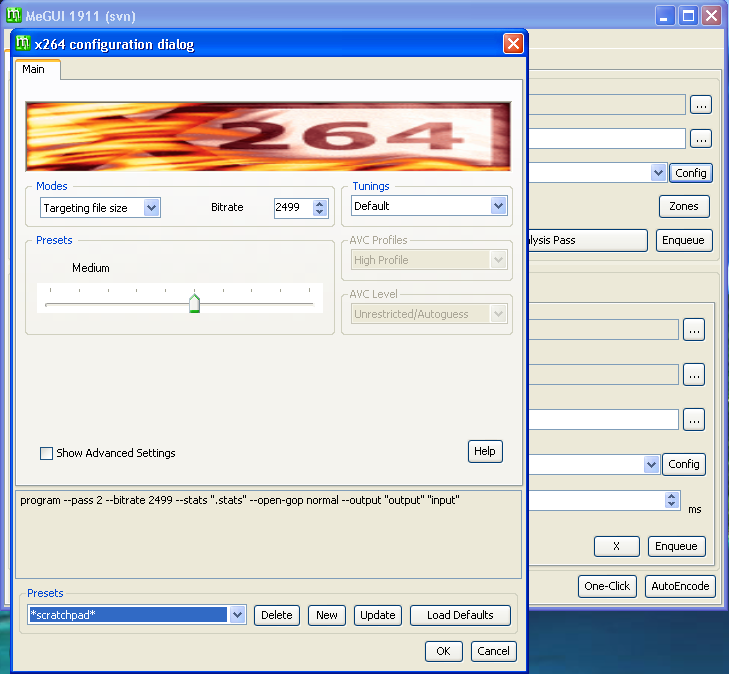Click the x264 flame banner image
This screenshot has width=729, height=674.
click(x=268, y=137)
